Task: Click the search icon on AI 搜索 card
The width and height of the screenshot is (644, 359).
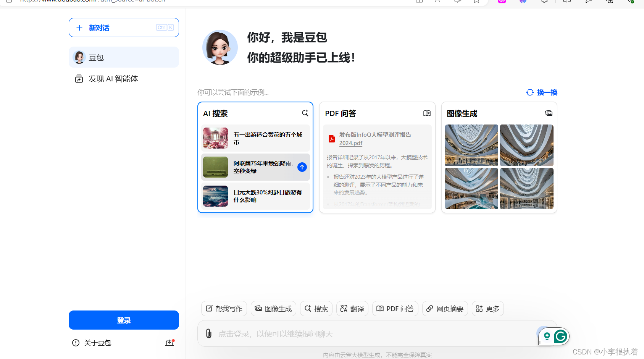Action: [305, 113]
